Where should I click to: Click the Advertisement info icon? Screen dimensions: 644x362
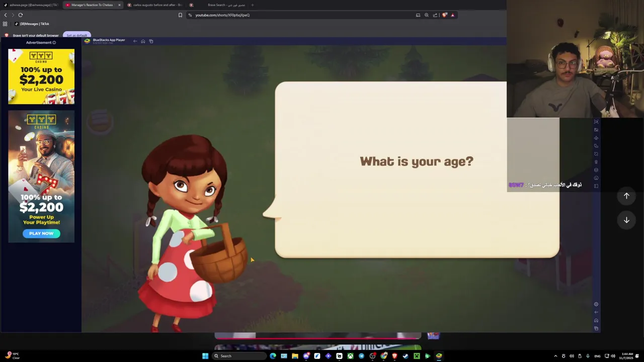[x=54, y=43]
